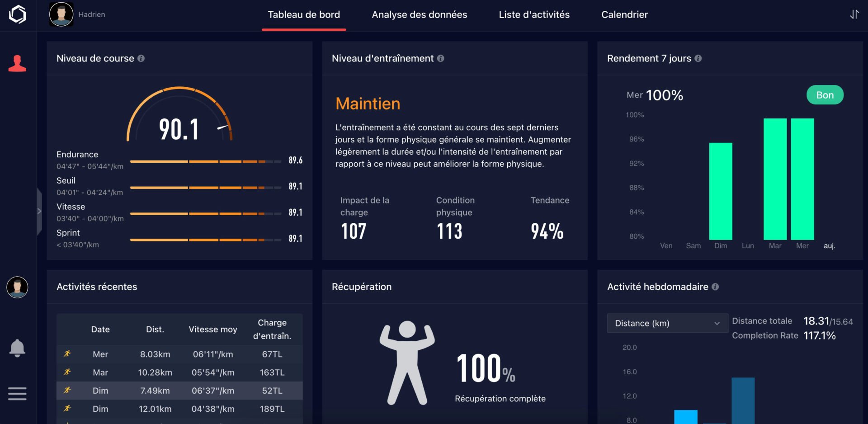The height and width of the screenshot is (424, 868).
Task: Show info for Niveau de course
Action: click(141, 58)
